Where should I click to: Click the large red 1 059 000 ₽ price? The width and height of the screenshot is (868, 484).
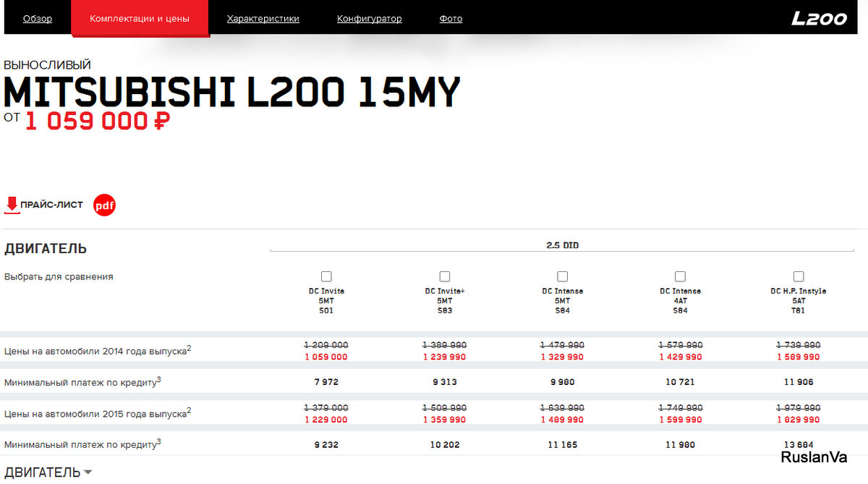click(x=98, y=121)
